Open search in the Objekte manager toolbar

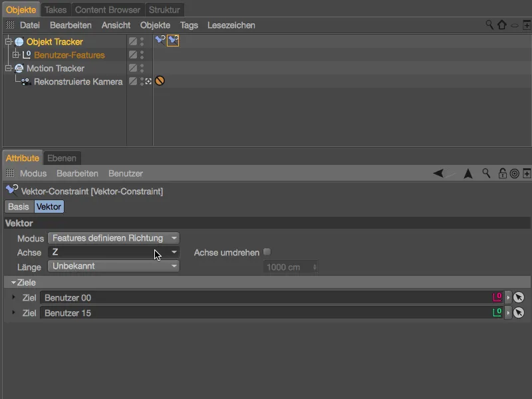pos(489,25)
